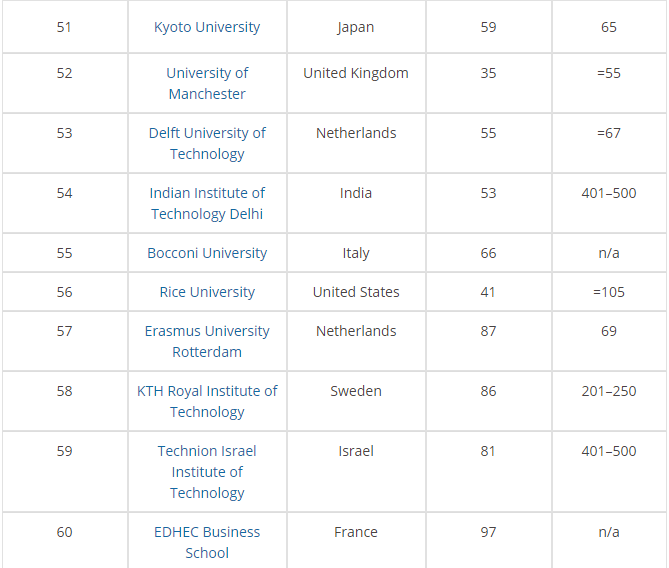This screenshot has width=669, height=568.
Task: Click the Italy country cell
Action: [356, 253]
